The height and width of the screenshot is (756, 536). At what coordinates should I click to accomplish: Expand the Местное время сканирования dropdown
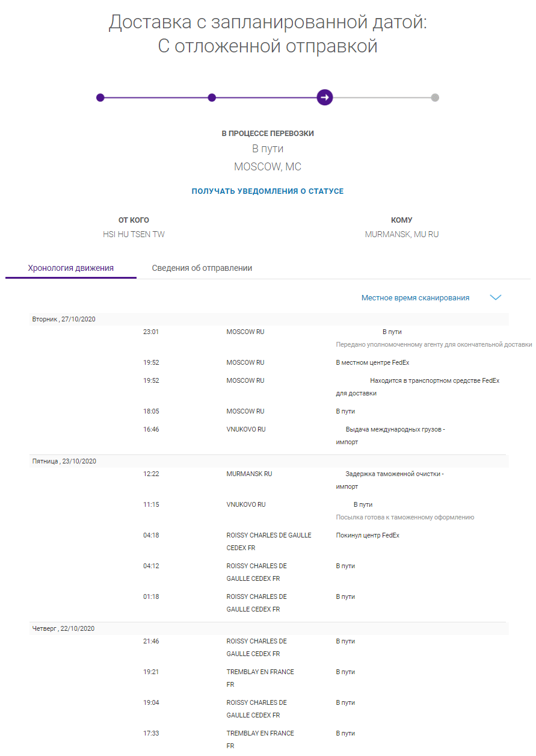pyautogui.click(x=415, y=297)
